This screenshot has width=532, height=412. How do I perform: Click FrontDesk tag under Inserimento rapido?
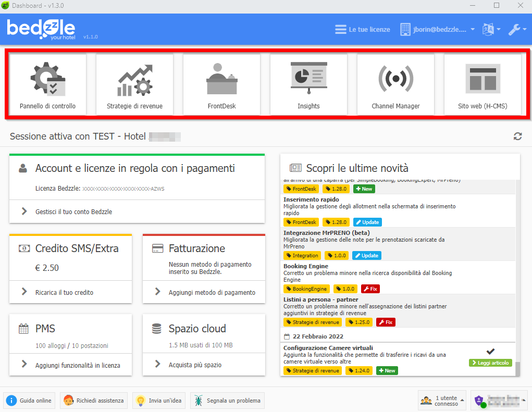point(301,222)
